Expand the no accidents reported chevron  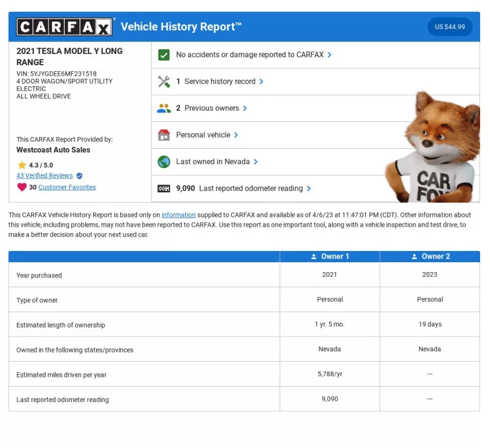(330, 55)
